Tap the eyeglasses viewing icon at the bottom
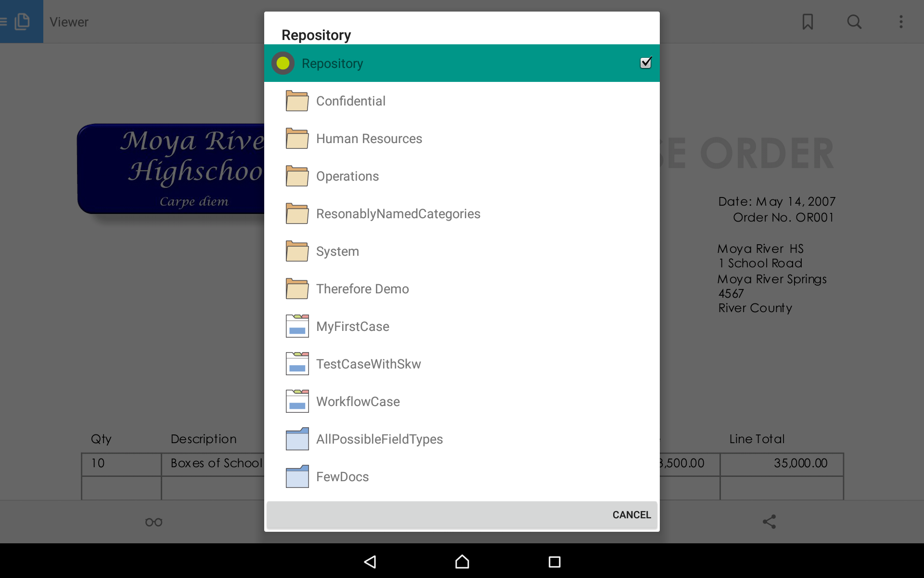The height and width of the screenshot is (578, 924). [x=154, y=522]
